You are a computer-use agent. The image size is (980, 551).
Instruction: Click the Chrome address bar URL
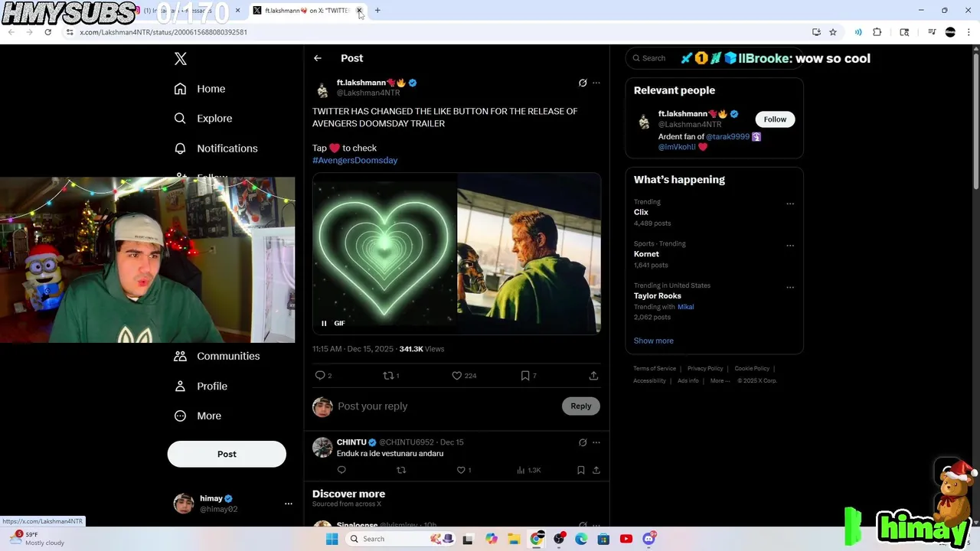click(x=163, y=32)
